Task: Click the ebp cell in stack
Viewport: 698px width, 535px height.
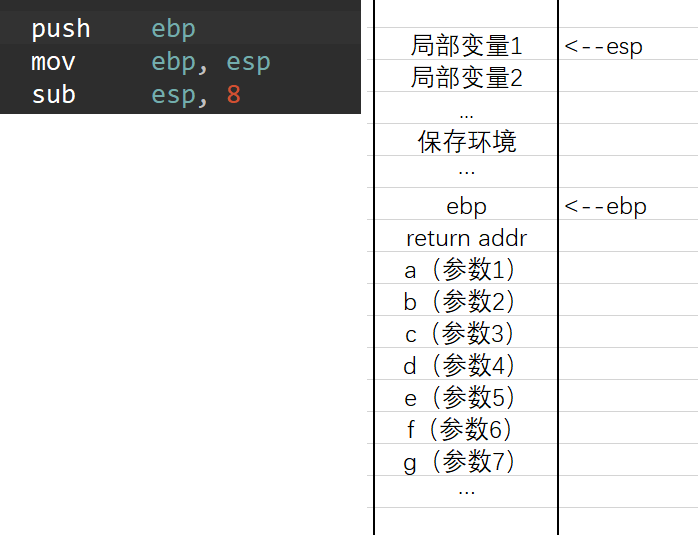Action: (x=466, y=204)
